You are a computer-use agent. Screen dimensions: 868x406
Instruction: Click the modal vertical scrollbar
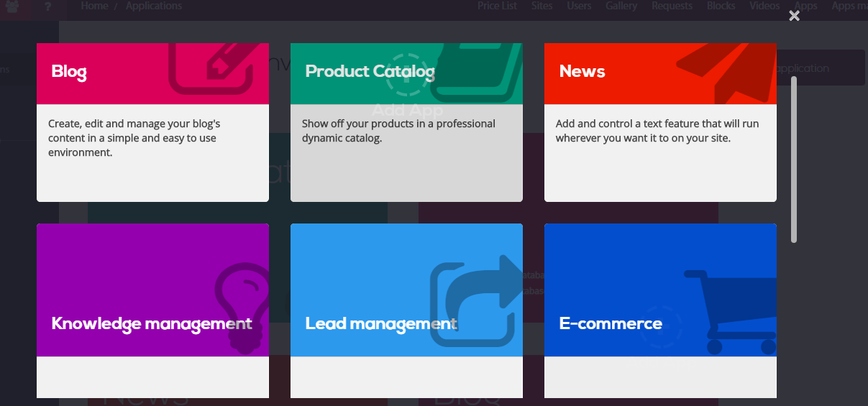tap(794, 158)
